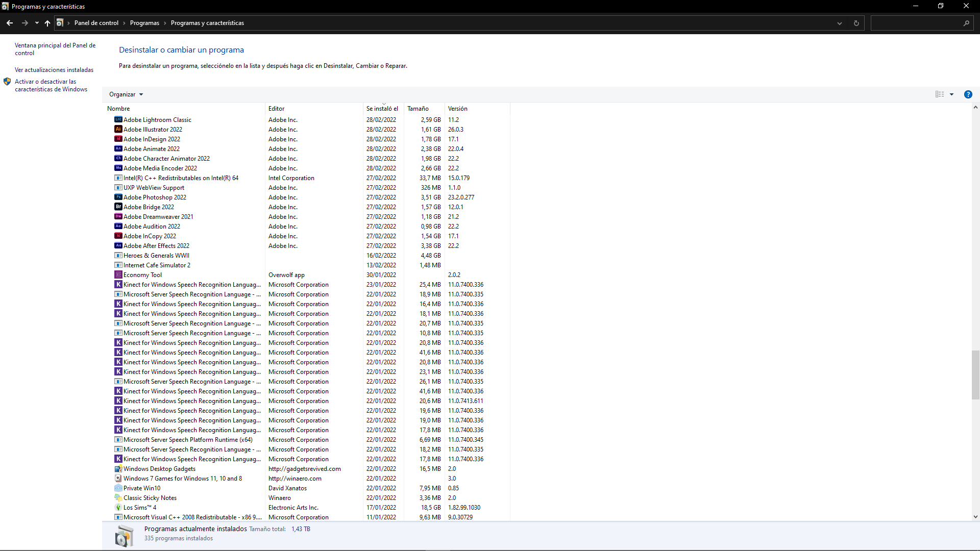Click the Private Win10 icon
Image resolution: width=980 pixels, height=551 pixels.
coord(118,488)
